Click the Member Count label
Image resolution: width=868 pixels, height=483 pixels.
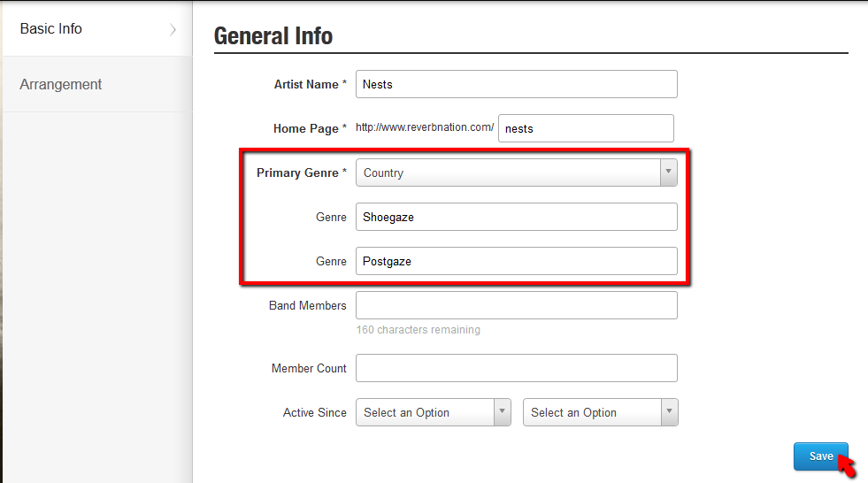tap(309, 369)
